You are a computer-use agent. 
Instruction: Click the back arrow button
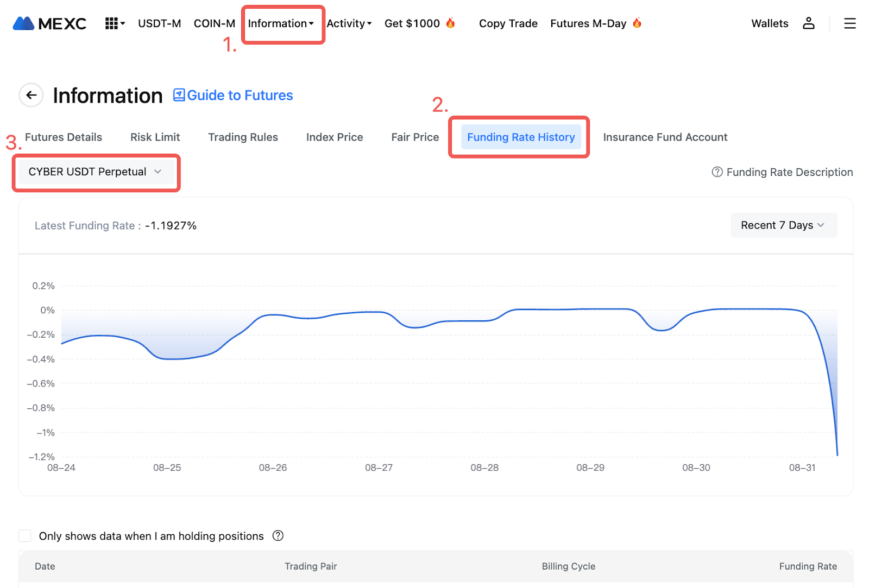click(x=32, y=96)
